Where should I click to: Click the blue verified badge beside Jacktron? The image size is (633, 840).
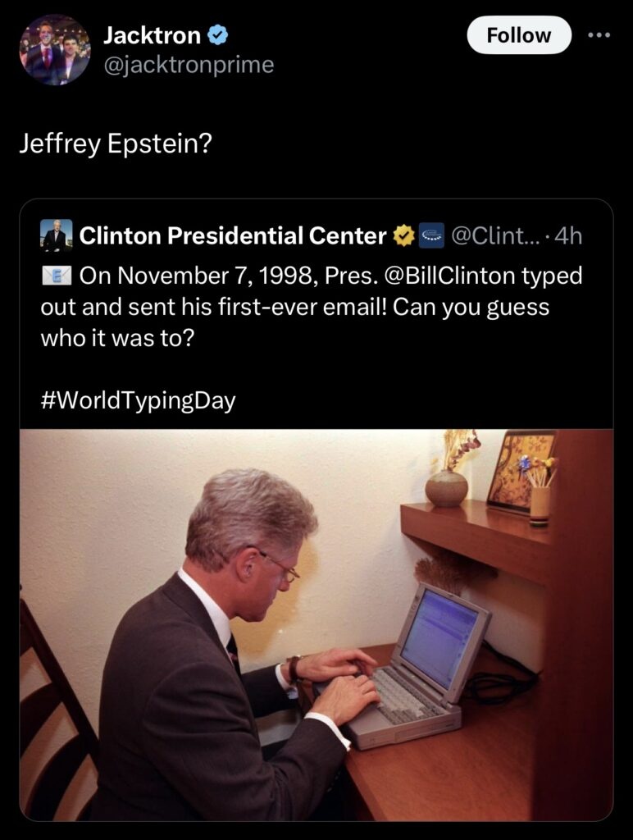pyautogui.click(x=217, y=35)
